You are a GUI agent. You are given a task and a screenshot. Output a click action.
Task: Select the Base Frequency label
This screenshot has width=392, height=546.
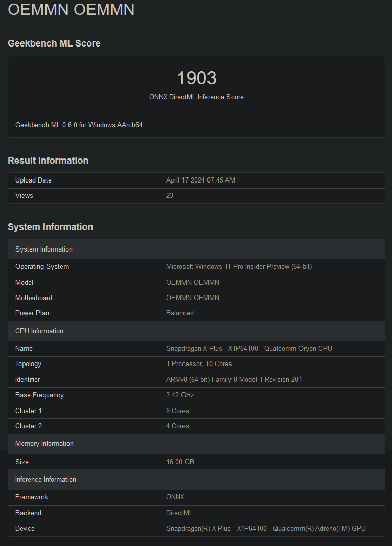click(x=40, y=395)
